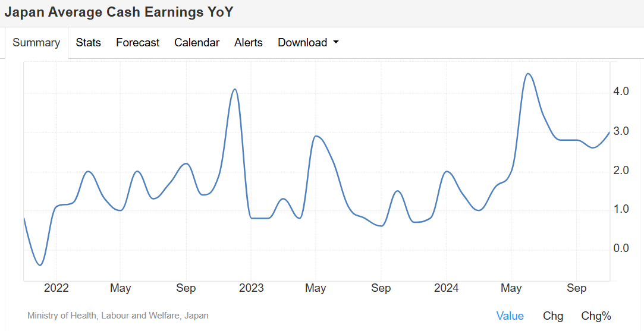
Task: Click the 2022 label on the x-axis
Action: [56, 288]
